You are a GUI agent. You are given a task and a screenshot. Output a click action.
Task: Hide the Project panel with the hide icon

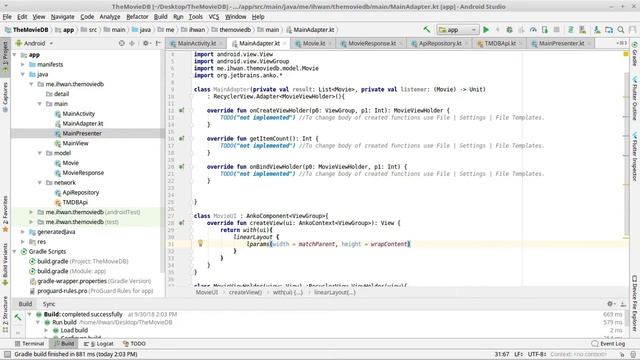point(158,43)
